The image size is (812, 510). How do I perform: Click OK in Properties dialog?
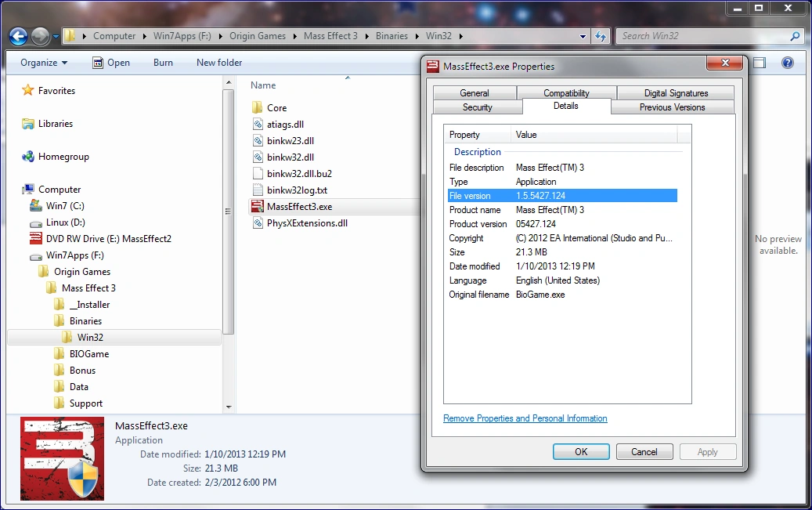point(581,452)
